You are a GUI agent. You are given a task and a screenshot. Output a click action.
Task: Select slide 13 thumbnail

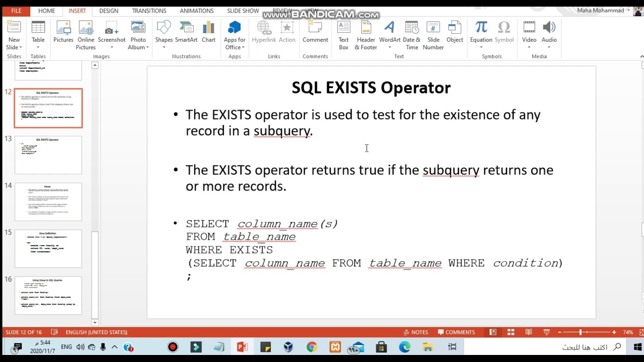48,155
